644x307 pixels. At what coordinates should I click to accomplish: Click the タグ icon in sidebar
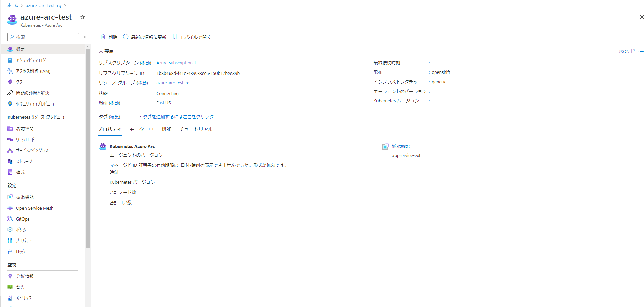click(10, 82)
